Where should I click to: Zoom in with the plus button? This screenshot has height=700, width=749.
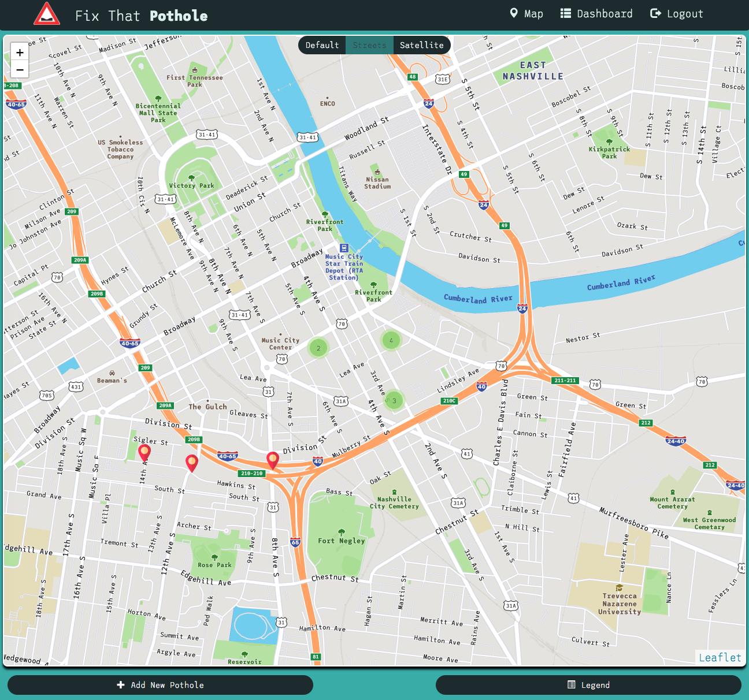point(20,53)
